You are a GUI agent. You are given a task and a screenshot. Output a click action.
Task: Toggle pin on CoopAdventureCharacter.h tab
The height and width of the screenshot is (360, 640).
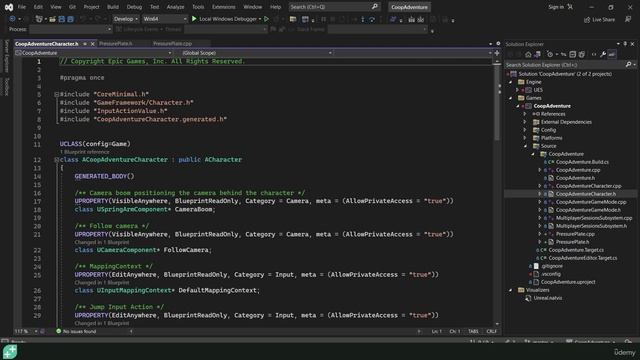85,44
